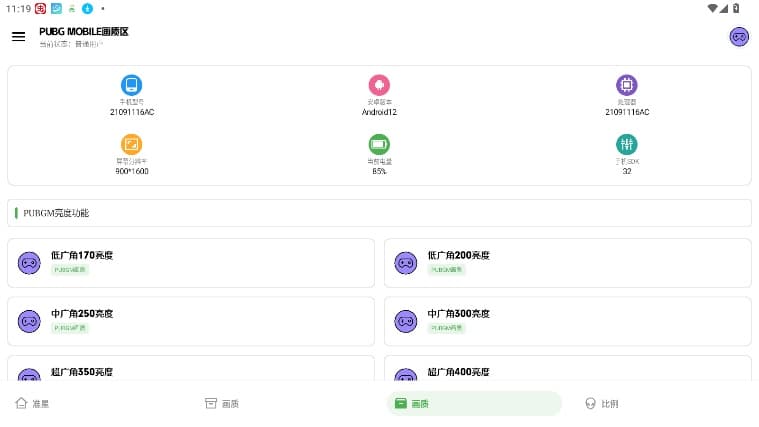Tap the gamepad avatar in top right
Image resolution: width=759 pixels, height=427 pixels.
click(x=739, y=37)
